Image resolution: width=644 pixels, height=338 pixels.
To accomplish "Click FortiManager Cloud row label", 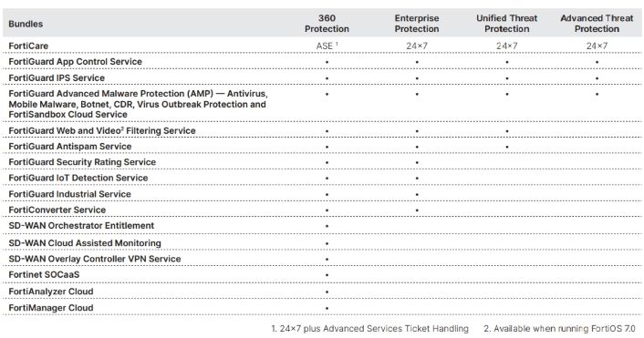I will pos(51,308).
